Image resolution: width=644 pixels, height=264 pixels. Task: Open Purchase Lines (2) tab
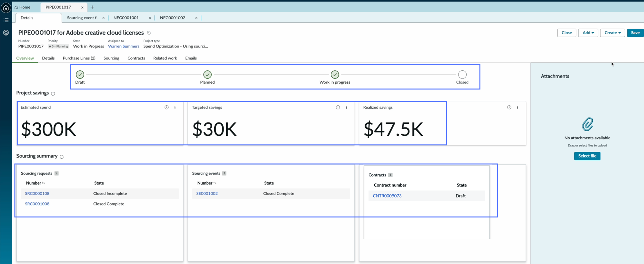pos(79,58)
